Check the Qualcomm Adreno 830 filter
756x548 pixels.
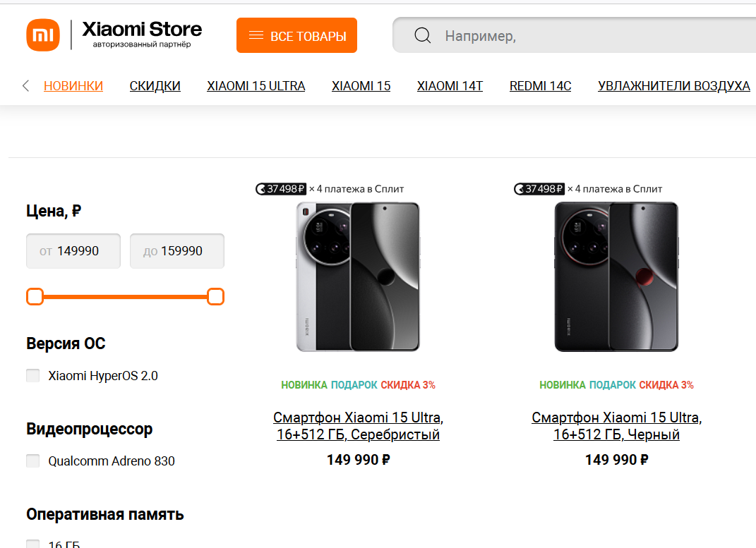tap(33, 461)
